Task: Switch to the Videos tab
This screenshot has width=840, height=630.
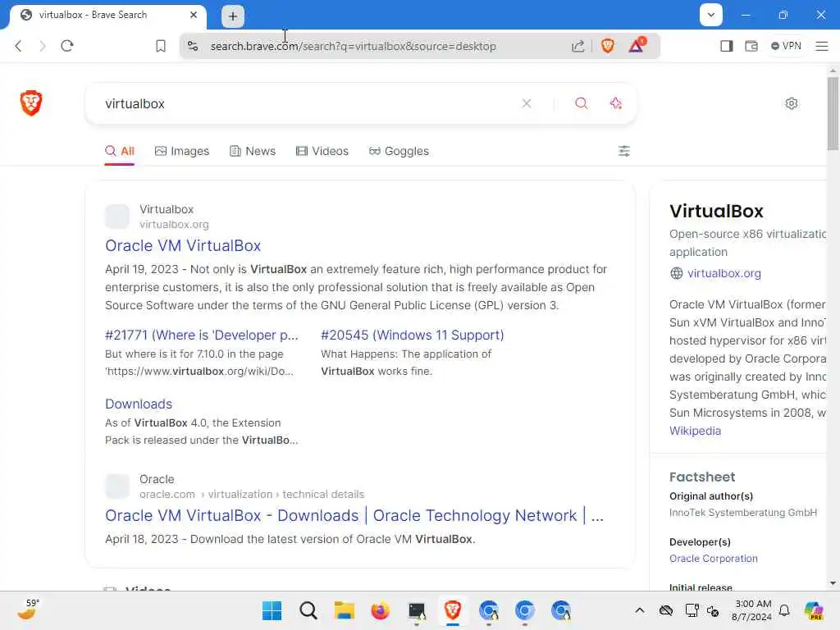Action: tap(322, 151)
